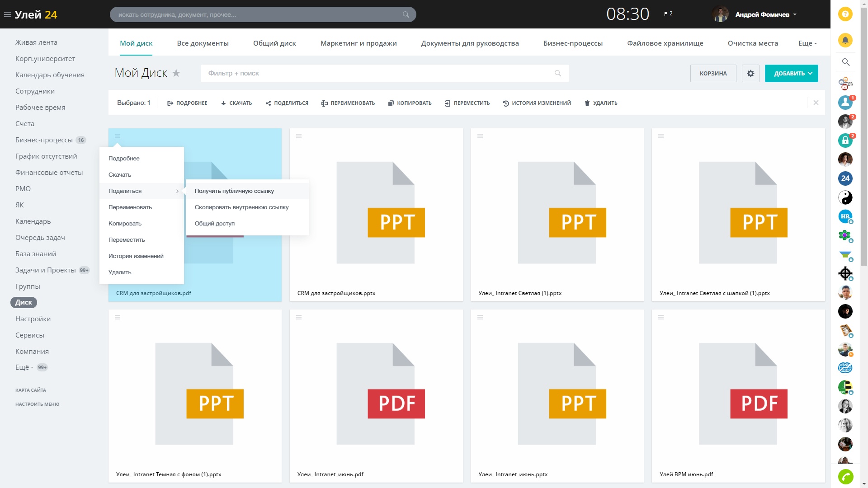The height and width of the screenshot is (488, 868).
Task: Expand the Добавить dropdown button
Action: point(791,73)
